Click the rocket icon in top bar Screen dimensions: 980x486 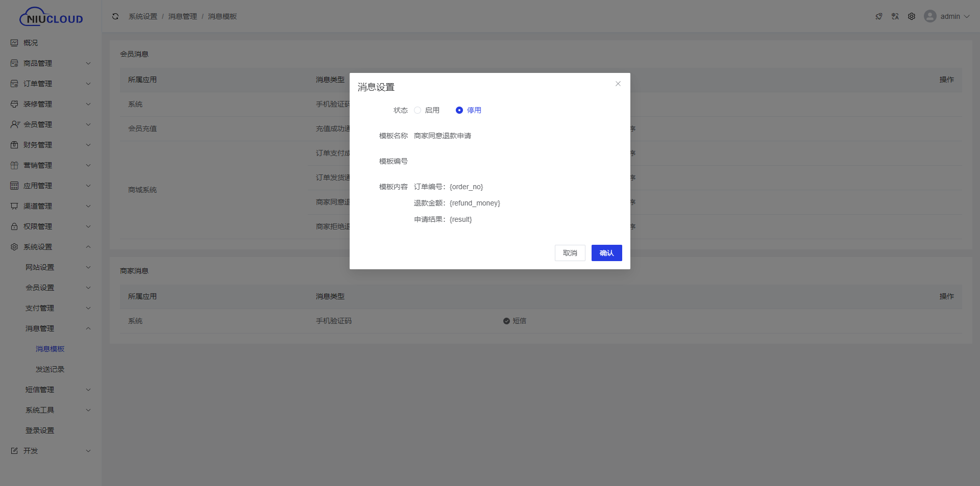click(x=879, y=16)
